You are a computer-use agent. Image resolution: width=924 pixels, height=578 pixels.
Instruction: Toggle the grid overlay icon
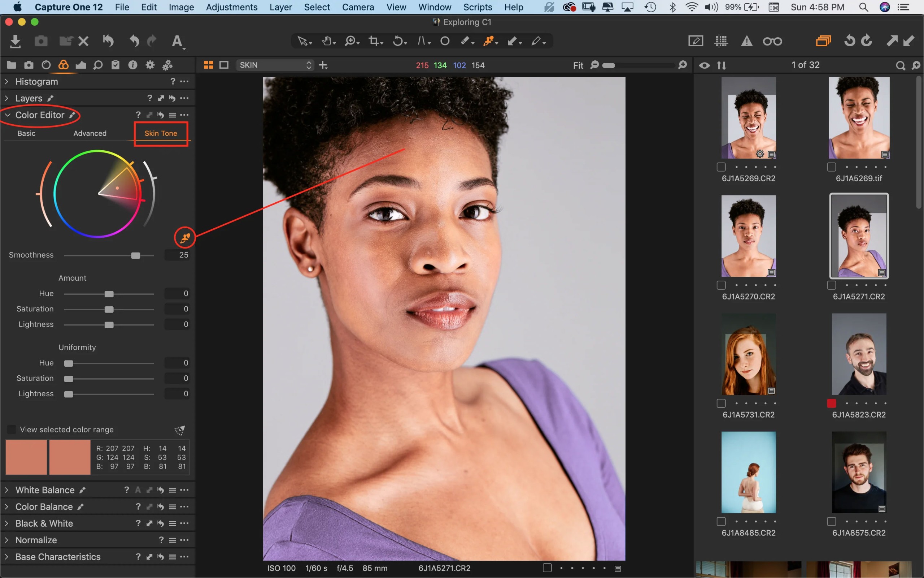coord(721,41)
